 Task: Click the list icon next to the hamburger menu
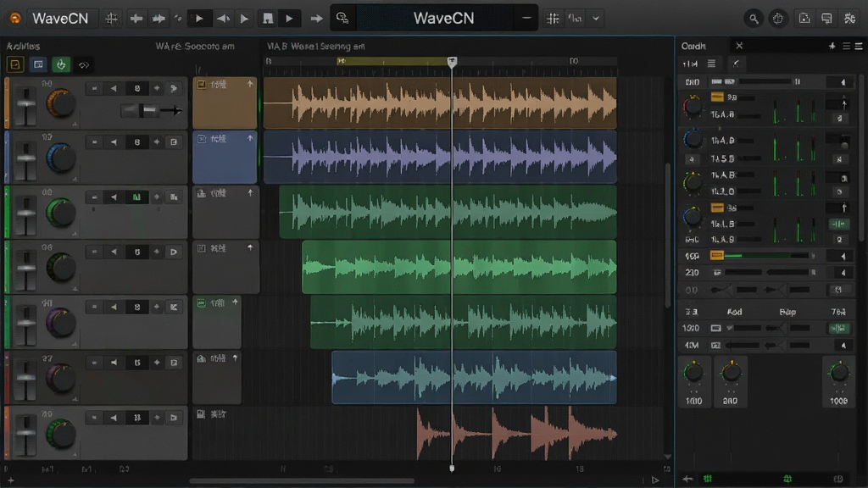coord(847,46)
